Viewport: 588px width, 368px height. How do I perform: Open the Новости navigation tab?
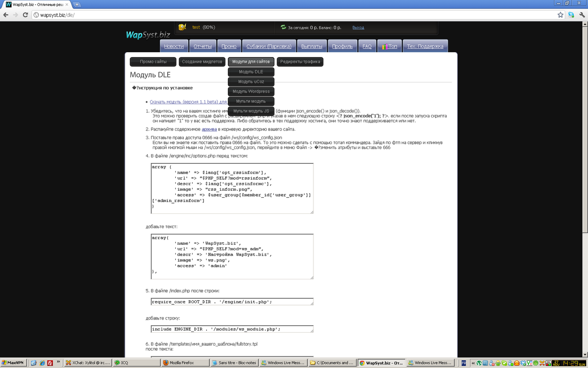coord(174,46)
